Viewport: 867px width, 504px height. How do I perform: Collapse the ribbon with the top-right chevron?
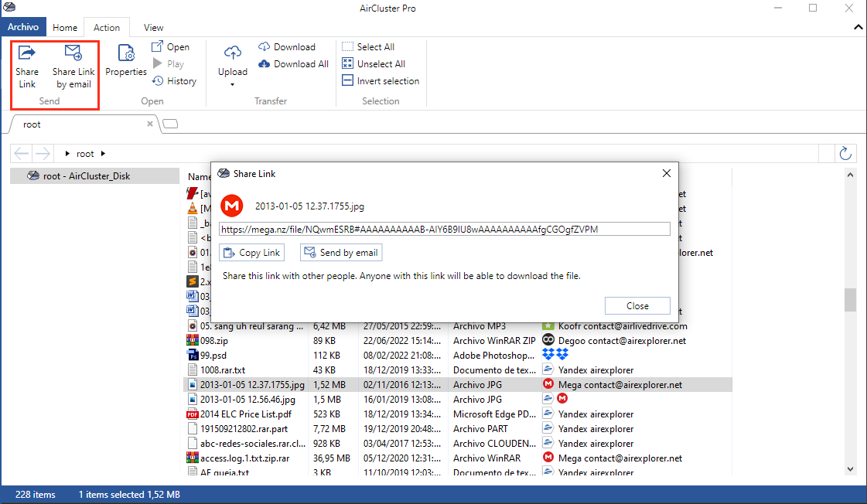click(857, 27)
